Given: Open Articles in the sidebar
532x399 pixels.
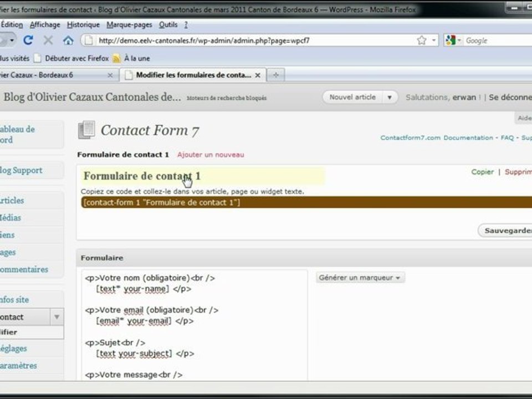Looking at the screenshot, I should [x=12, y=201].
